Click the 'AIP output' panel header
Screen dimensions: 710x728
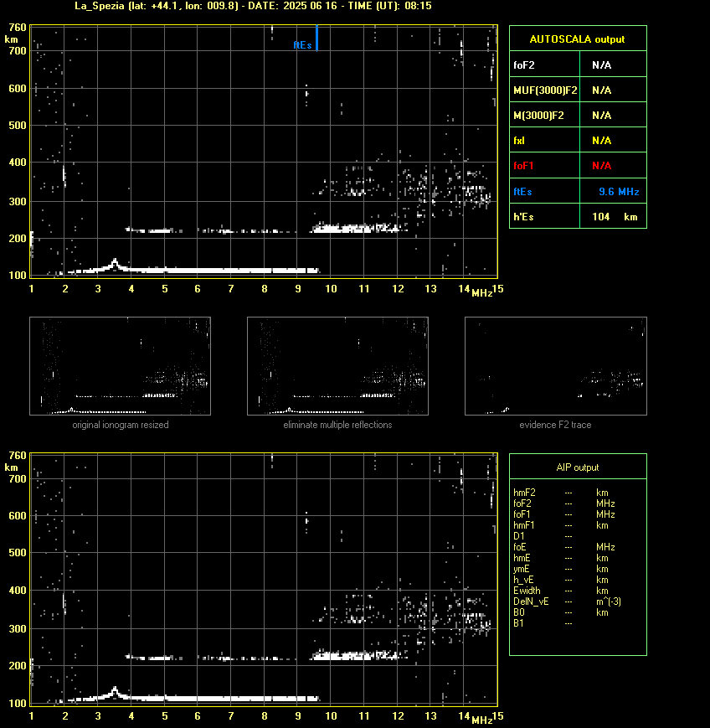pyautogui.click(x=577, y=467)
